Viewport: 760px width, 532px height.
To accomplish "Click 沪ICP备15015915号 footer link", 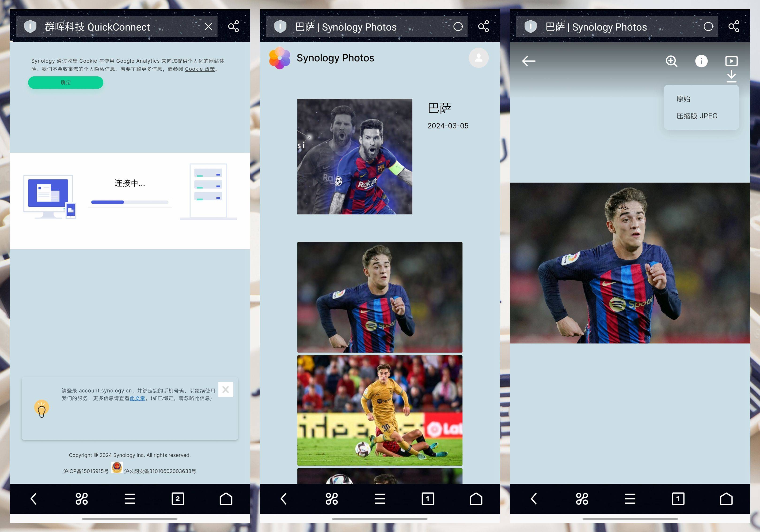I will pos(86,471).
